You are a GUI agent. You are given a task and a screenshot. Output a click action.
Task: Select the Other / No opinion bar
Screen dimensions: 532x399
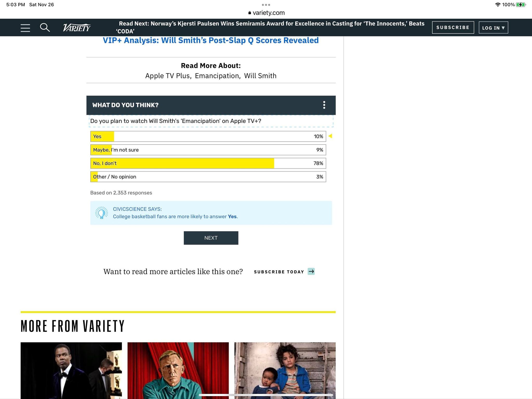click(x=208, y=177)
